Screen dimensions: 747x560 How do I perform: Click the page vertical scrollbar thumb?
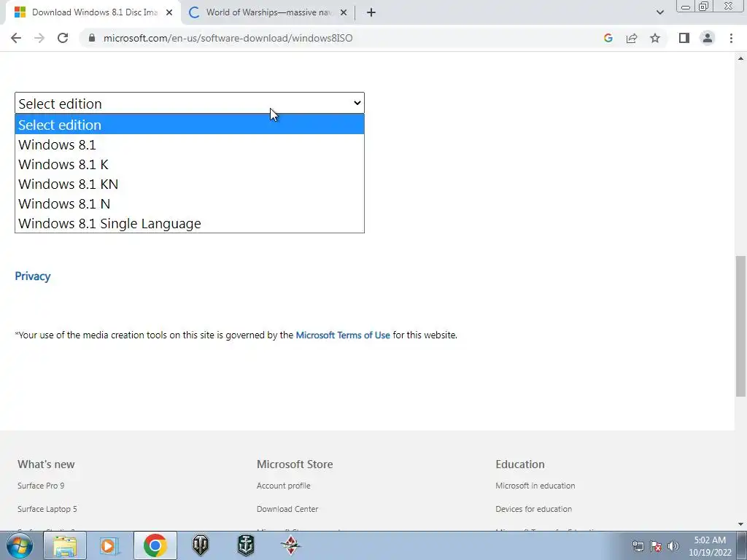[740, 326]
